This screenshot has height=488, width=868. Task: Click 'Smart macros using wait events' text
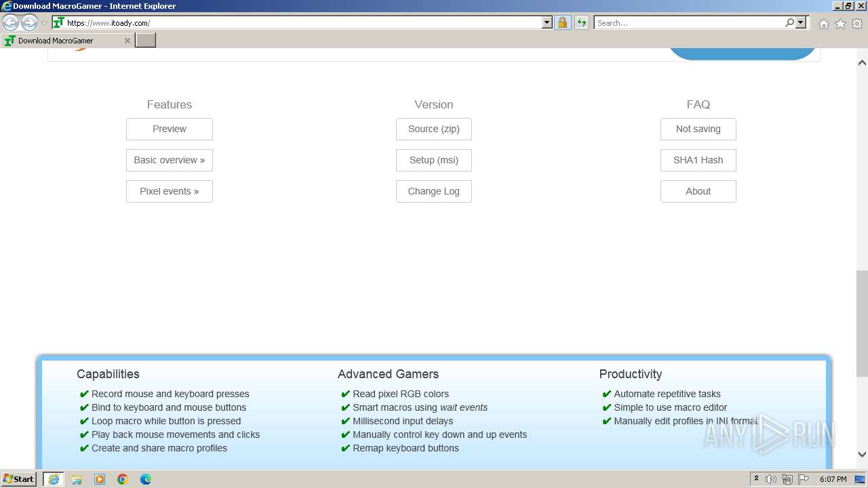point(420,407)
